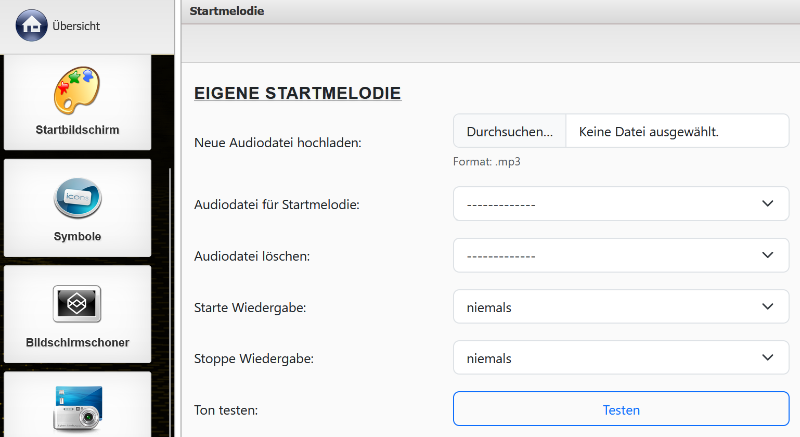Click the EIGENE STARTMELODIE heading
The height and width of the screenshot is (437, 800).
coord(297,94)
